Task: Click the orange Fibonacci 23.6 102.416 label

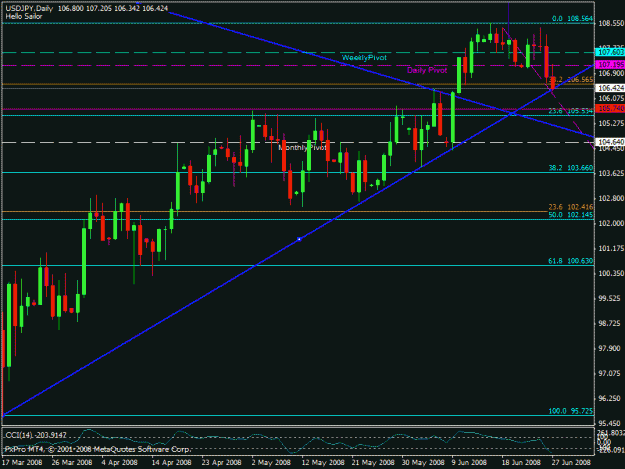Action: pyautogui.click(x=571, y=207)
